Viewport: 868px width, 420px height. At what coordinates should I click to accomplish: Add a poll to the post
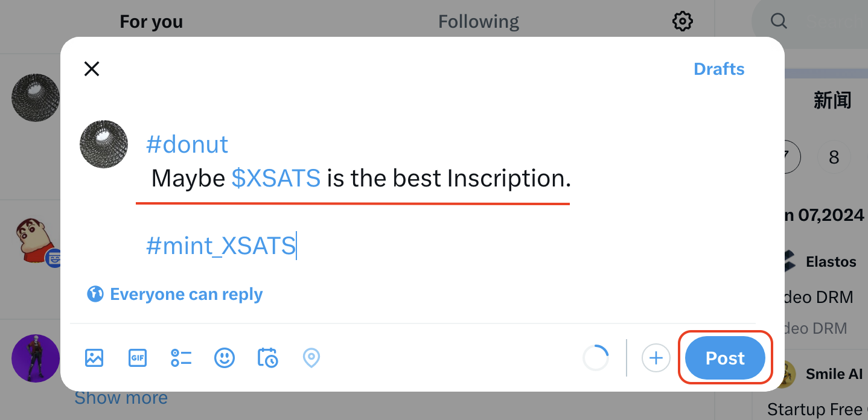181,358
